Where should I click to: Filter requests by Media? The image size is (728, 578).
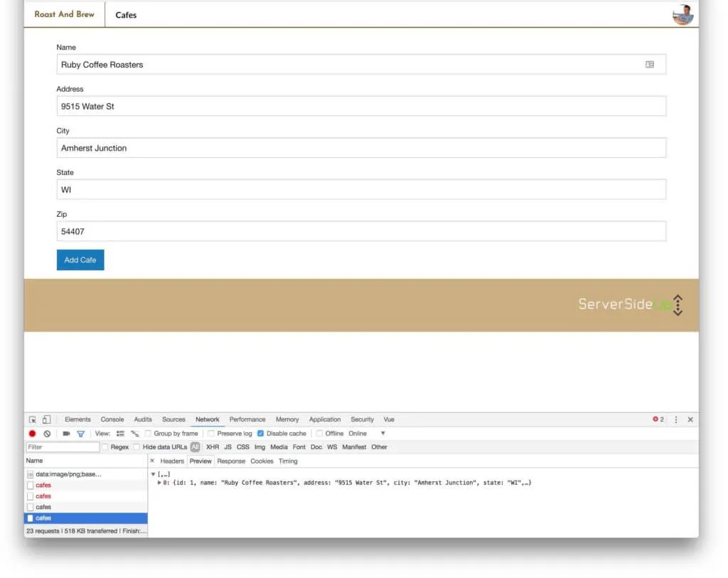pos(279,447)
